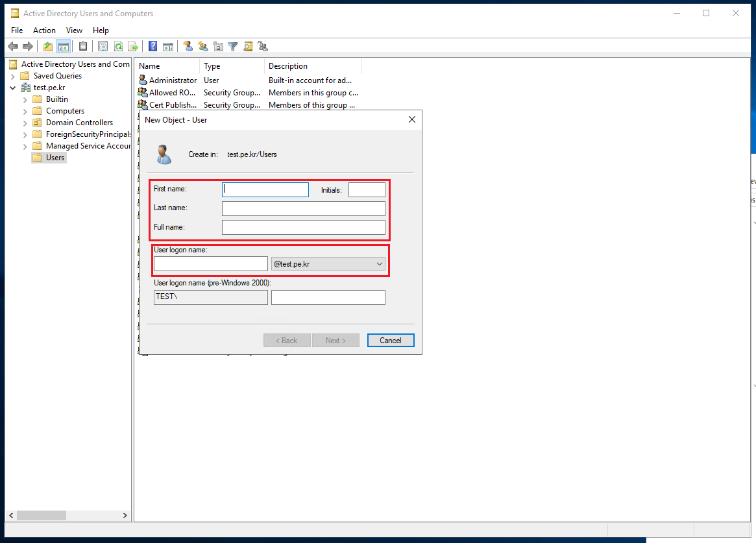Expand the ForeignSecurityPrincipals node
This screenshot has height=543, width=756.
[25, 134]
